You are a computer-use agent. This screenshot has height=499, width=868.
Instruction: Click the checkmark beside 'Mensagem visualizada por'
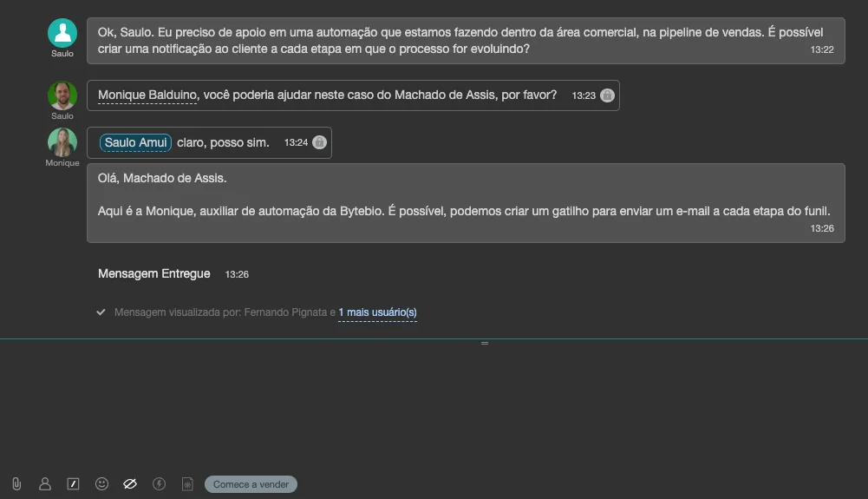101,312
